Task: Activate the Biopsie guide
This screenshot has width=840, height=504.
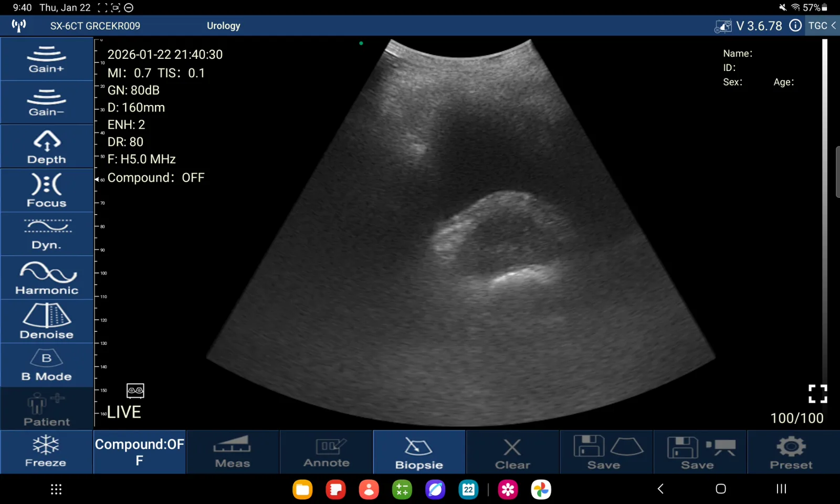Action: [419, 452]
